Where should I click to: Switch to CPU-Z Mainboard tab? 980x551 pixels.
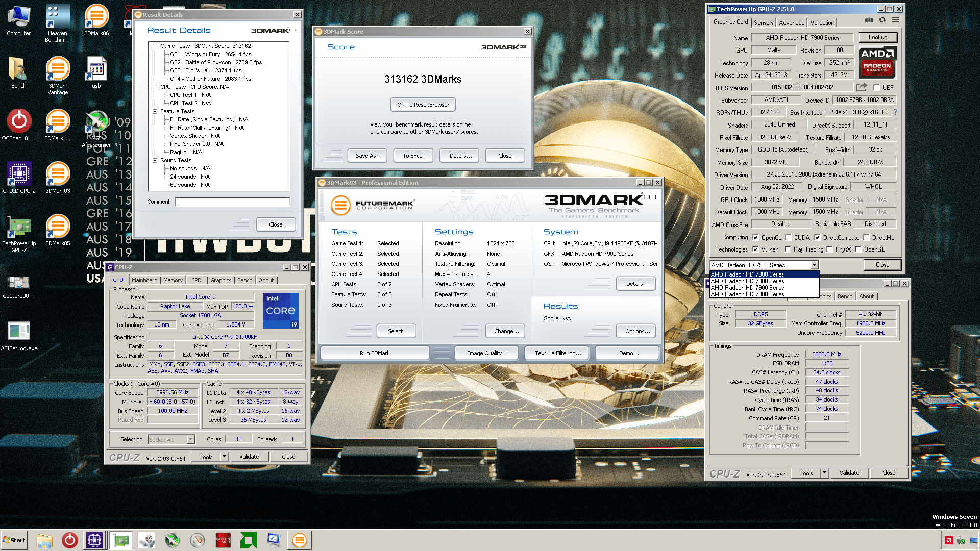144,280
